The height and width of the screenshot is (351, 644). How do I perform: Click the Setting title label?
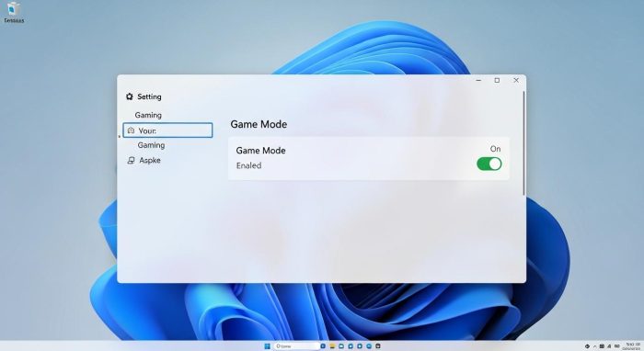149,96
